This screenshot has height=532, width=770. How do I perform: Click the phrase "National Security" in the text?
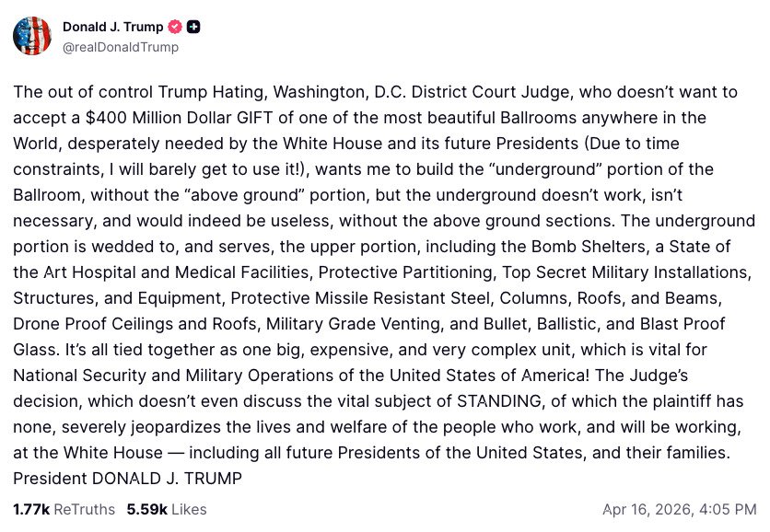coord(79,376)
